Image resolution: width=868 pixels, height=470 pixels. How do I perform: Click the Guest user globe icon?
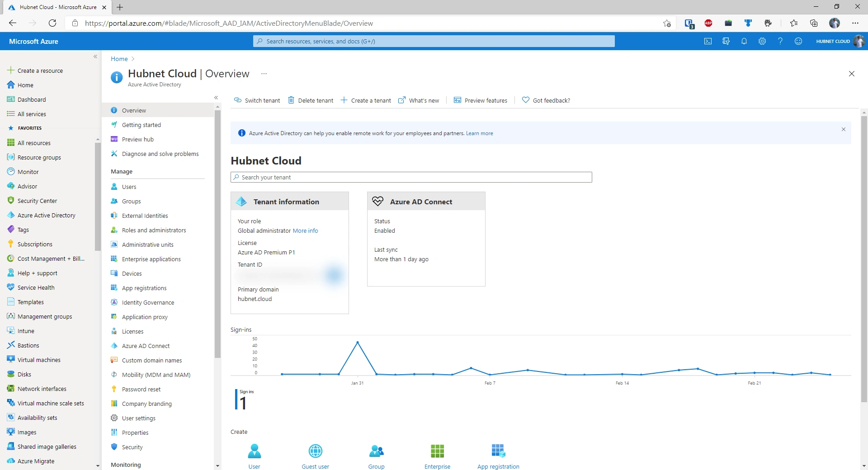[x=316, y=451]
